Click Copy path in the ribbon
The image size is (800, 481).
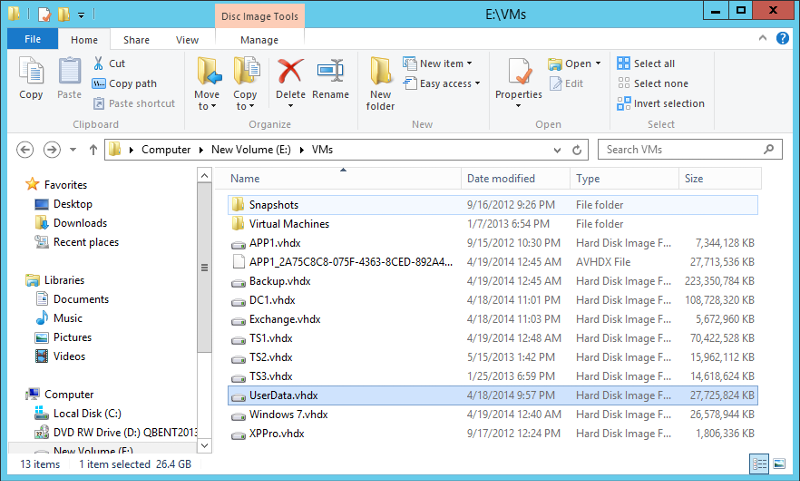click(124, 84)
